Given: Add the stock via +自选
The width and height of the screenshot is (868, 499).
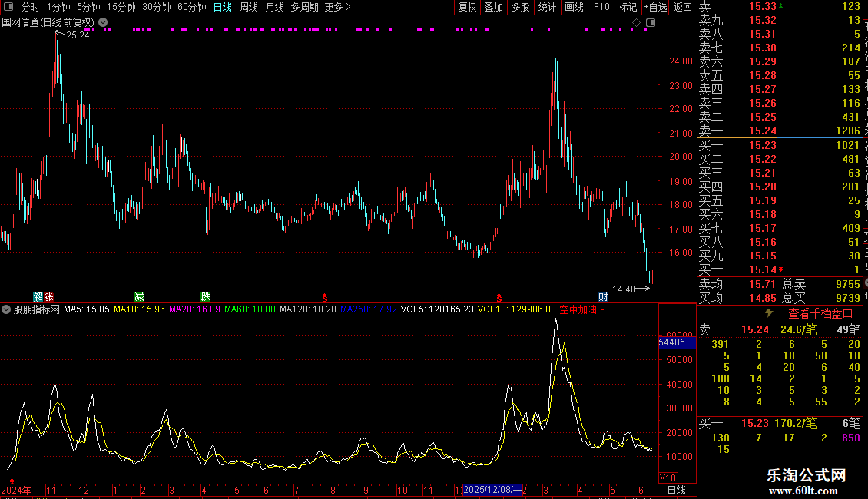Looking at the screenshot, I should click(656, 7).
